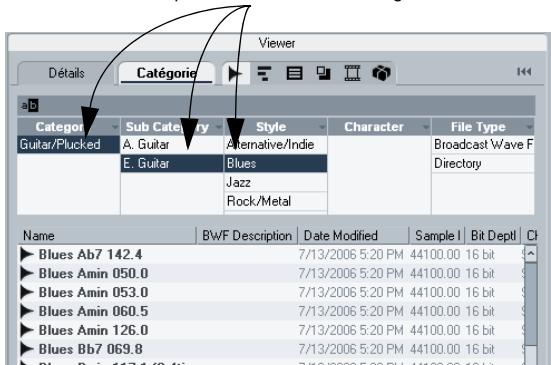This screenshot has height=365, width=551.
Task: Select E. Guitar sub category
Action: pos(172,163)
